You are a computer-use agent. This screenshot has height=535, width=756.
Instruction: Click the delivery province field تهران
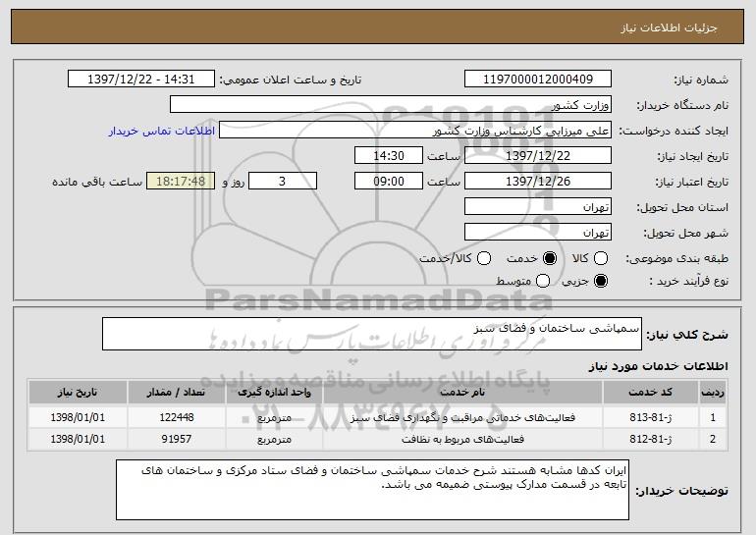point(538,207)
